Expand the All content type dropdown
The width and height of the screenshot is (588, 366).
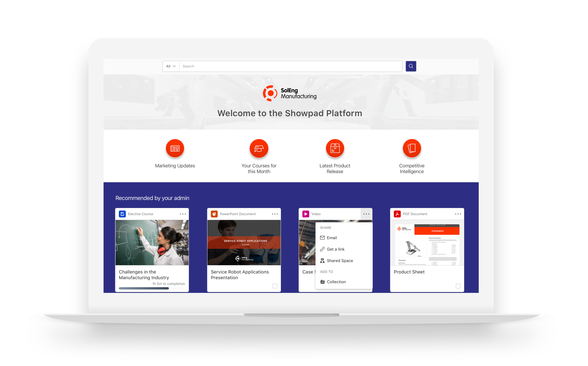point(170,66)
